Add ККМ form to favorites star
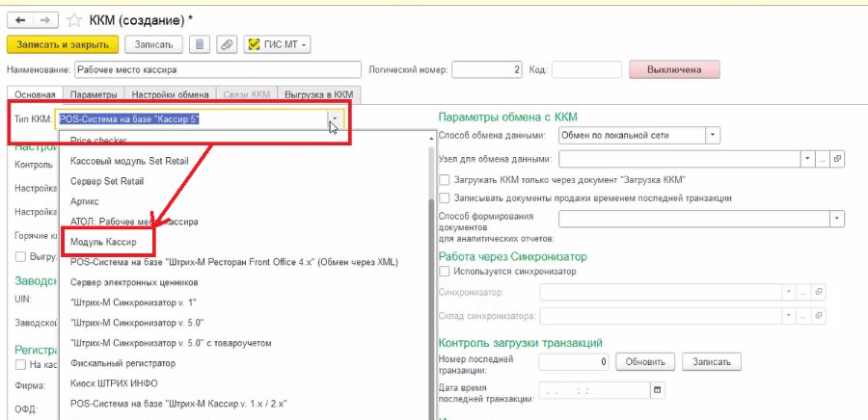Screen dimensions: 868x420 click(x=73, y=21)
